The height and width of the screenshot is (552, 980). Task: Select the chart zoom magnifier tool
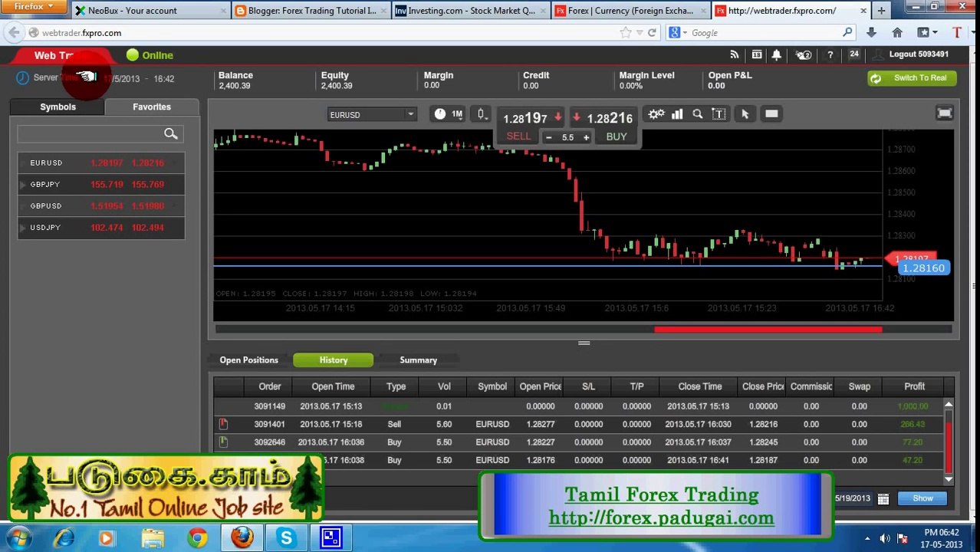click(698, 113)
